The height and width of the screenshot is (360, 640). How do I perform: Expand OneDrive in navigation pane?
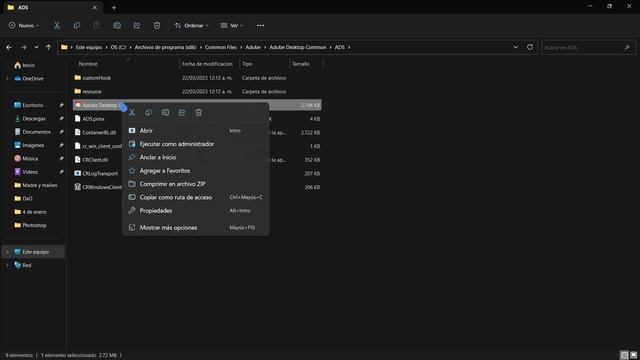coord(7,78)
